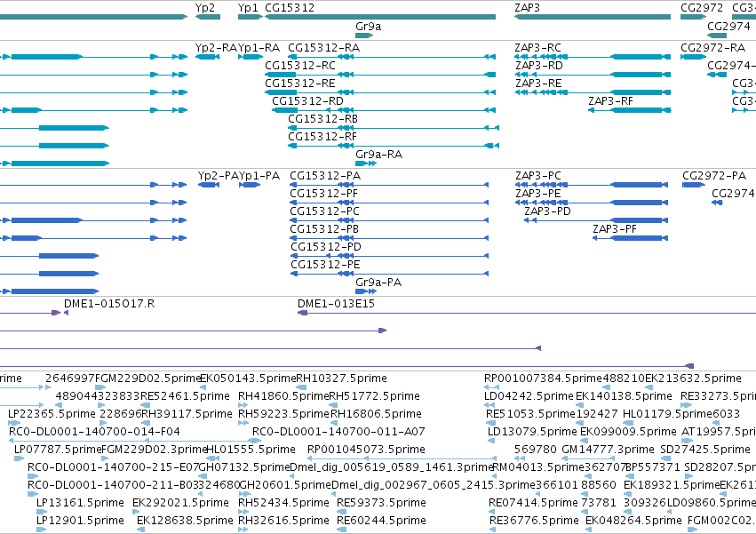Select the CG2972-PA protein label
This screenshot has height=534, width=756.
coord(714,176)
